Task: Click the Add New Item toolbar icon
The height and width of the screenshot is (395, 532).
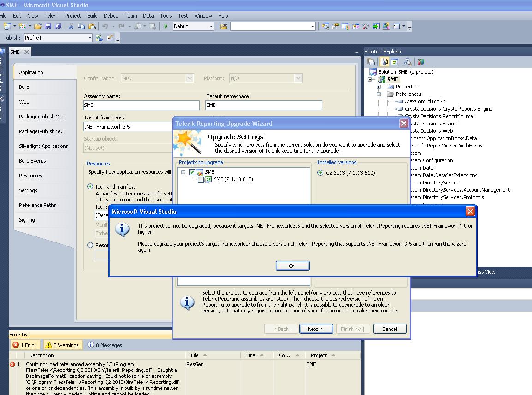Action: pyautogui.click(x=23, y=26)
